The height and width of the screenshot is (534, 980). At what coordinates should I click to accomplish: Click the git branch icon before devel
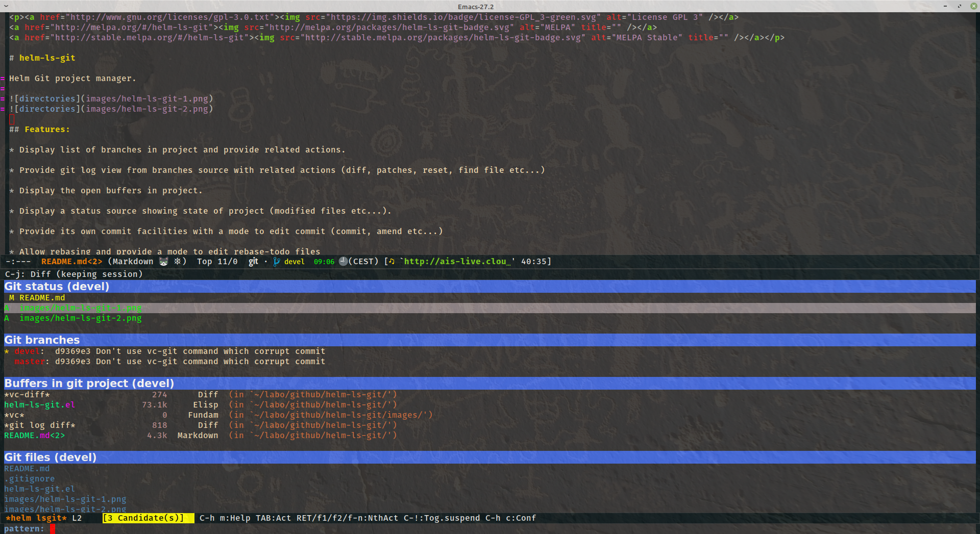277,262
